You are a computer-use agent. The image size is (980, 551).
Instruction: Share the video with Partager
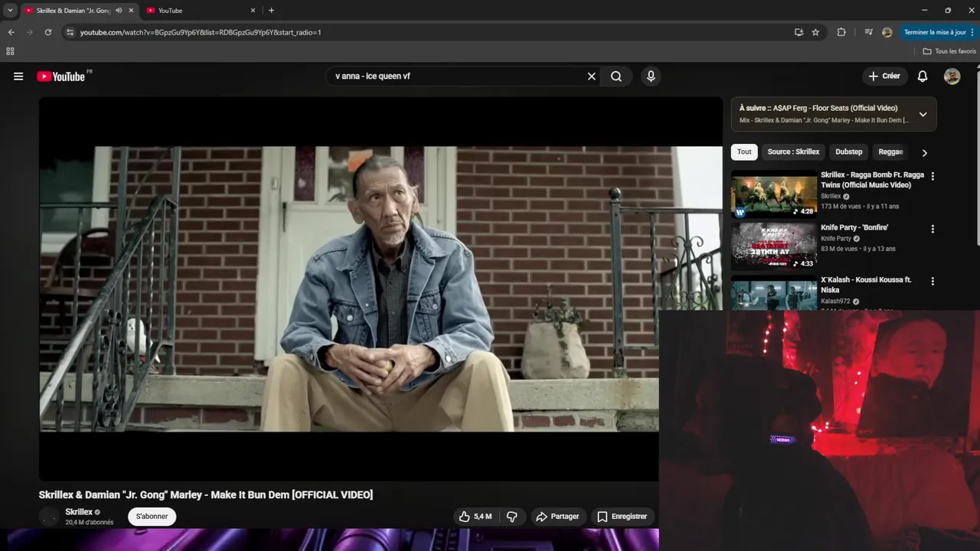tap(557, 517)
